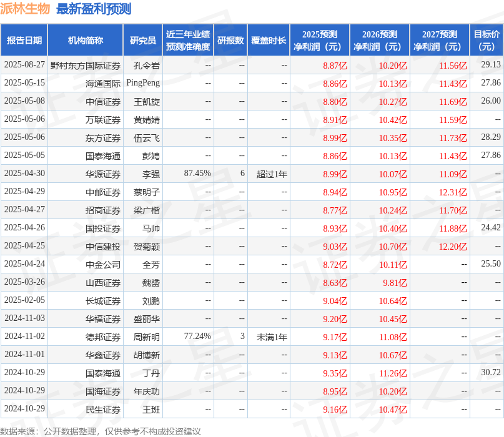Click the 覆盖时长 column header

click(269, 40)
